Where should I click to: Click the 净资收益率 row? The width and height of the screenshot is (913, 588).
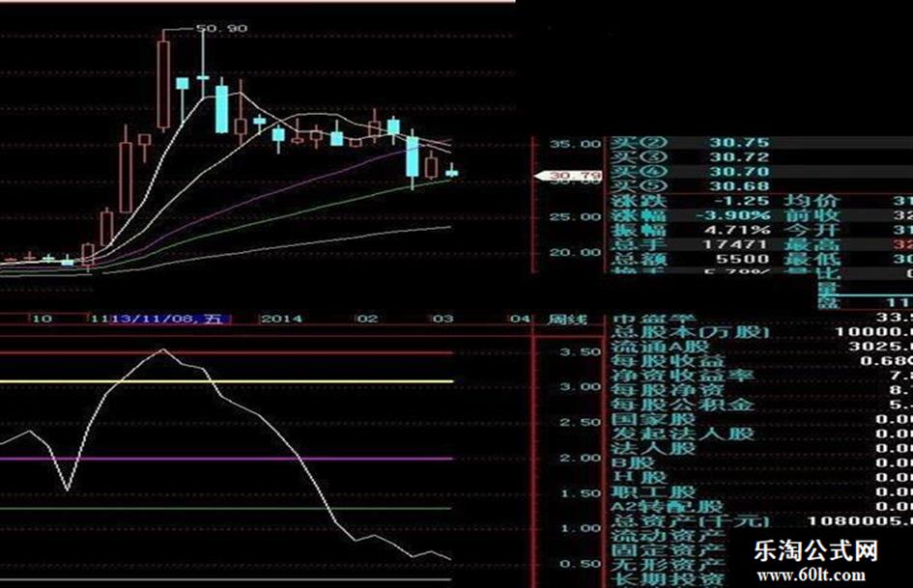[761, 376]
